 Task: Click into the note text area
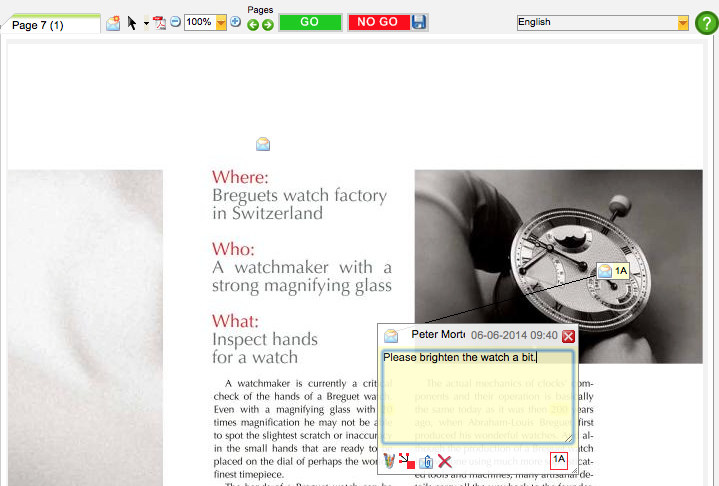(x=478, y=397)
